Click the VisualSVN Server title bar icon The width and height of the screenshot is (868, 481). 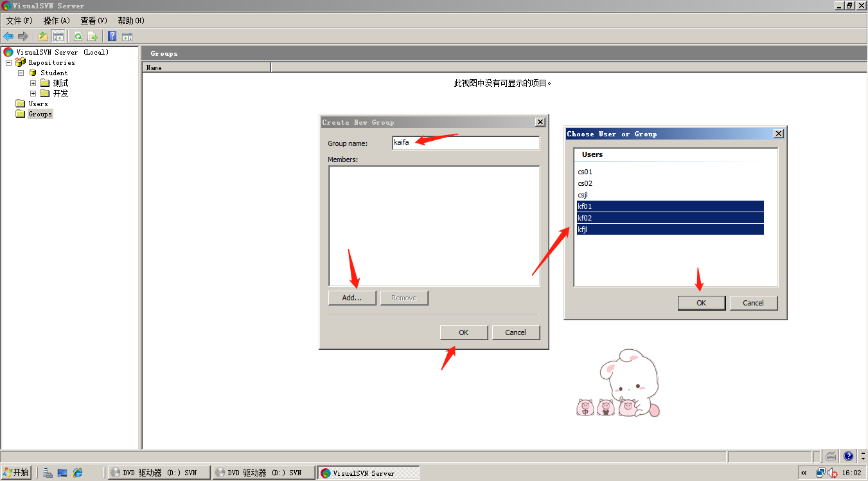[6, 5]
